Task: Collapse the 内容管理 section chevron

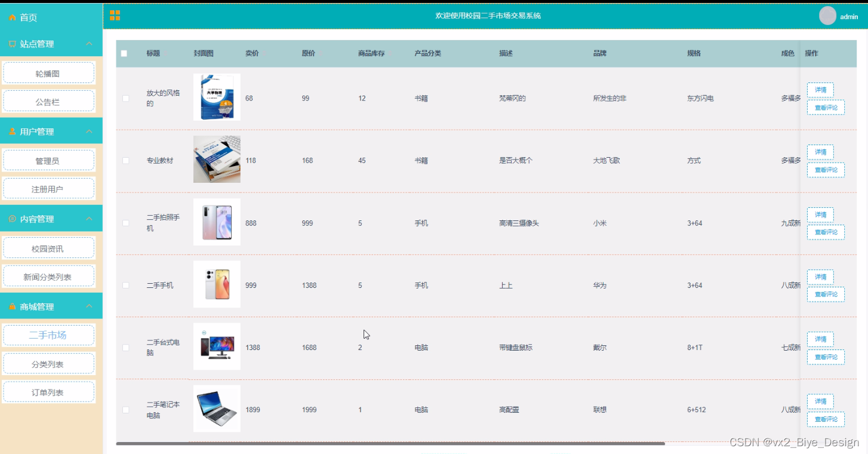Action: click(x=89, y=219)
